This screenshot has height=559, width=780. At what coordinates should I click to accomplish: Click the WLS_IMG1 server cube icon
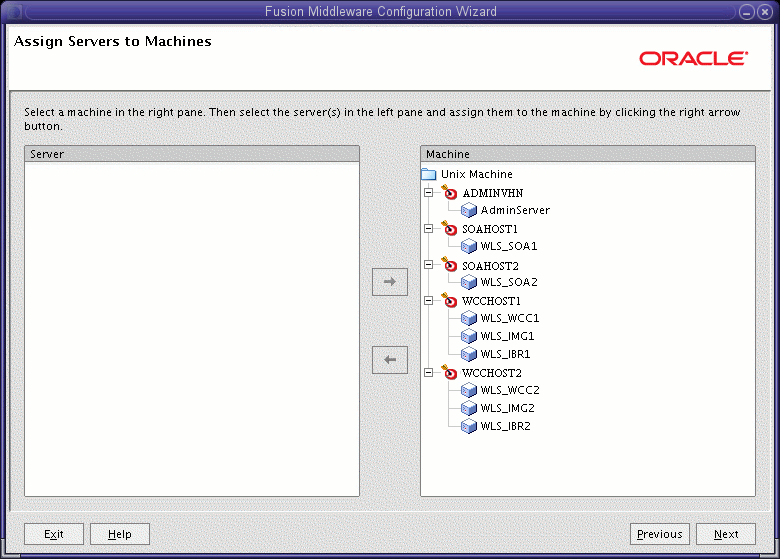[x=469, y=336]
